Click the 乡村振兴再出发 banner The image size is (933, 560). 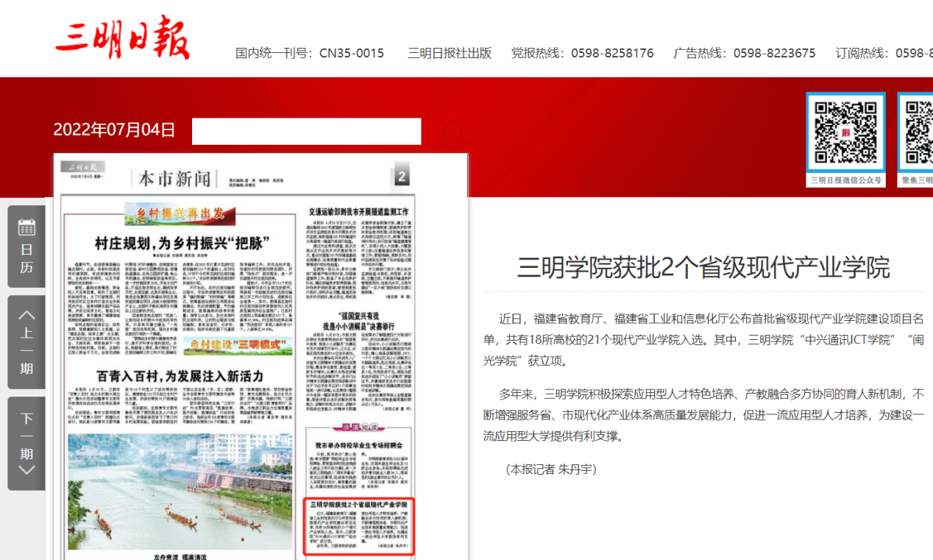pos(180,213)
